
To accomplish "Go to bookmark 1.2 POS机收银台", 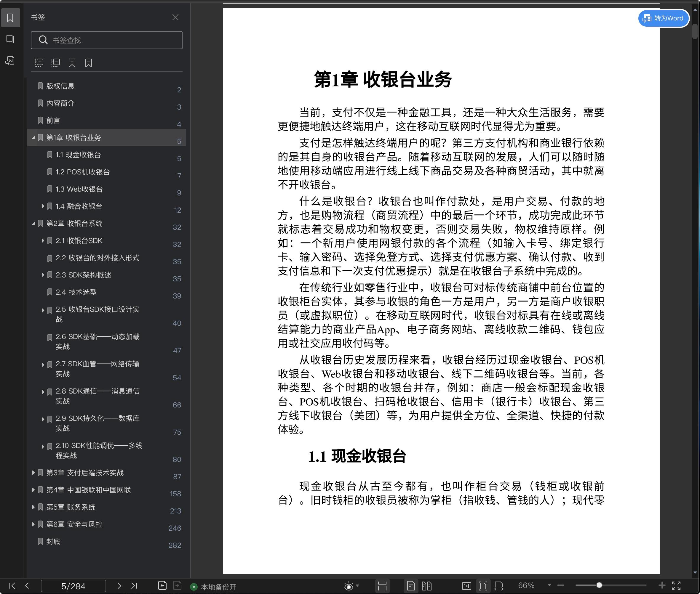I will click(106, 172).
